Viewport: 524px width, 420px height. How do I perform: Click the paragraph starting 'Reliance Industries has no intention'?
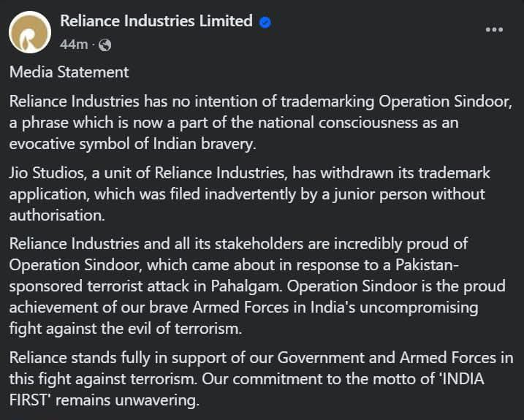[x=256, y=123]
